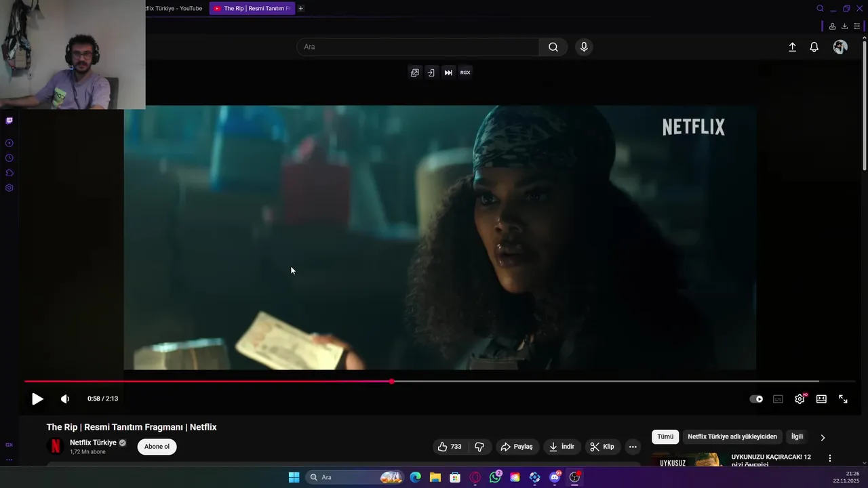Launch Microsoft Edge from taskbar
This screenshot has width=868, height=488.
[x=416, y=477]
